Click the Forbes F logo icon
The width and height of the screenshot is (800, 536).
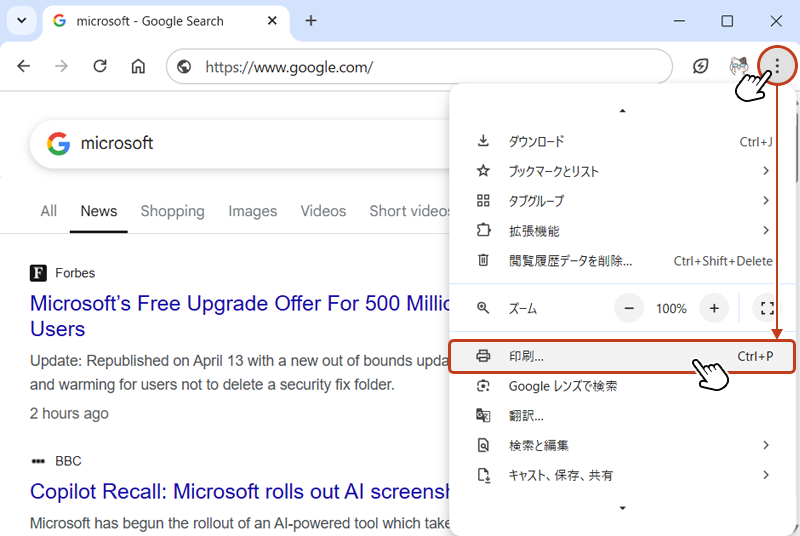(x=38, y=273)
